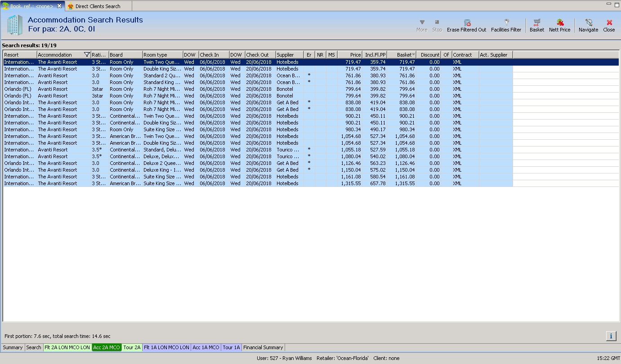Click the Basket toolbar icon
The image size is (621, 364).
coord(536,25)
